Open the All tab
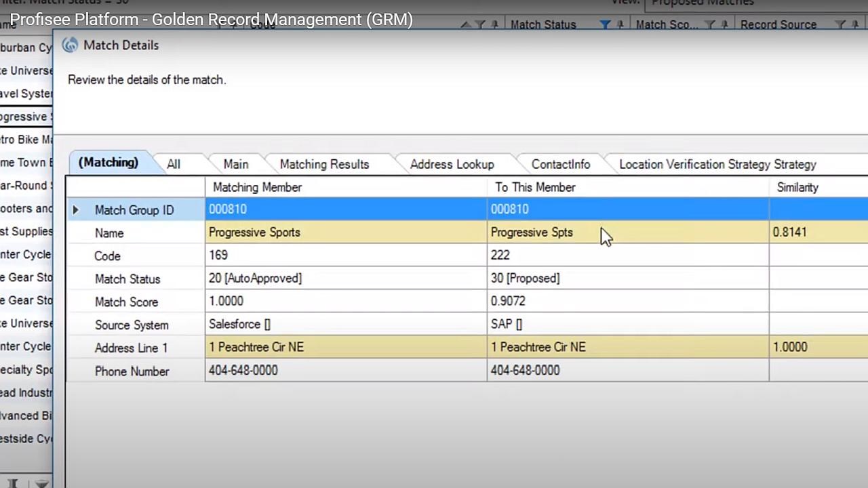Screen dimensions: 868x488 pos(174,164)
